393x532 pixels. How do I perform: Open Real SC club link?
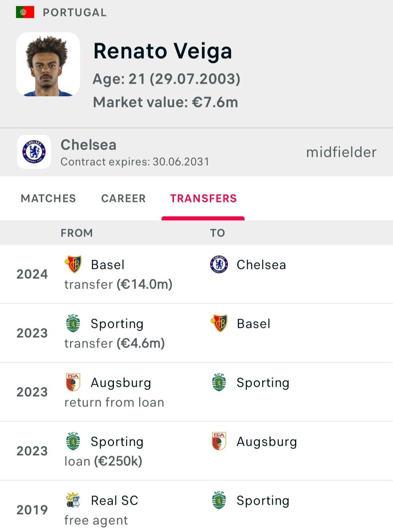click(x=114, y=500)
